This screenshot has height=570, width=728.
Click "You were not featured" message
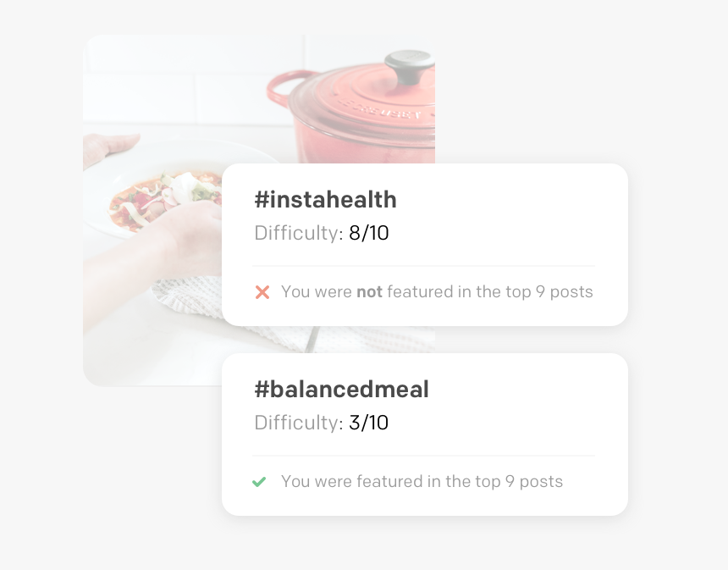437,291
